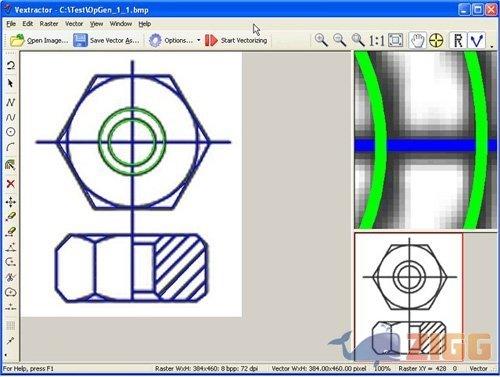Viewport: 500px width, 377px height.
Task: Open the Vector menu
Action: point(74,24)
